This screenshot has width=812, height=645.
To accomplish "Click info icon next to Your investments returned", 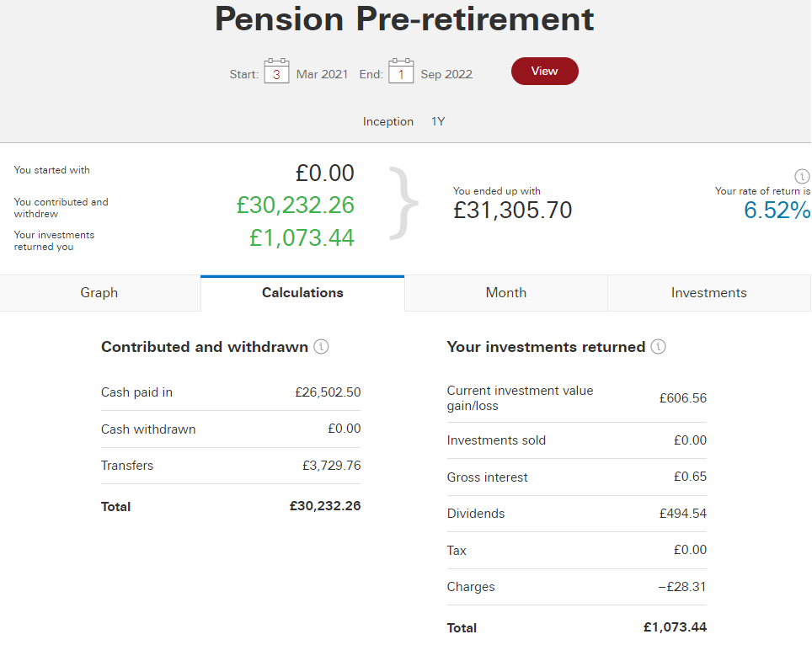I will pos(658,346).
